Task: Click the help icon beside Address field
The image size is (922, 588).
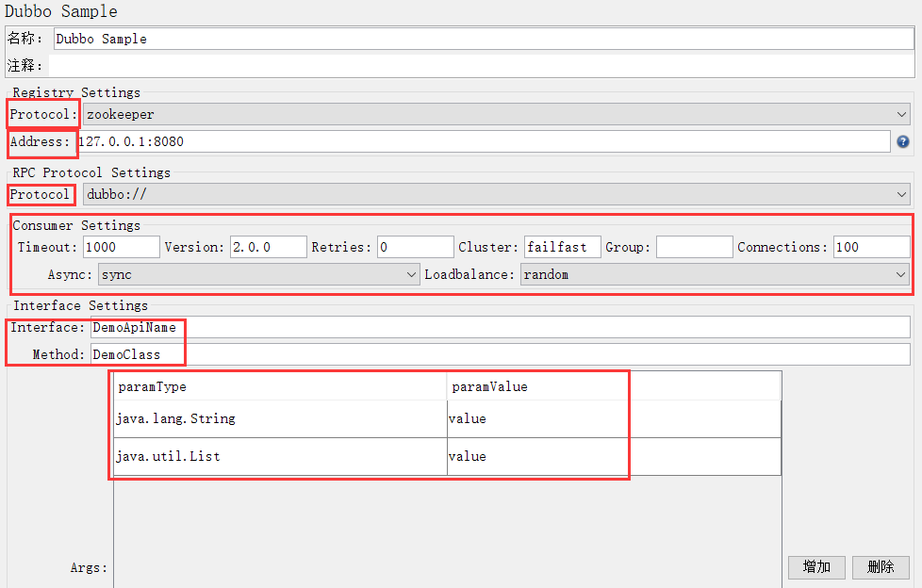Action: pos(902,141)
